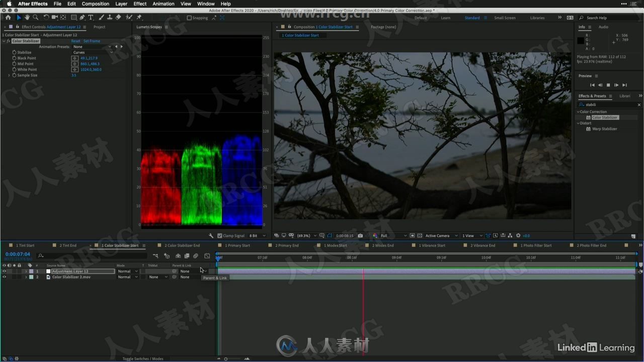644x362 pixels.
Task: Open the Composition menu
Action: (95, 4)
